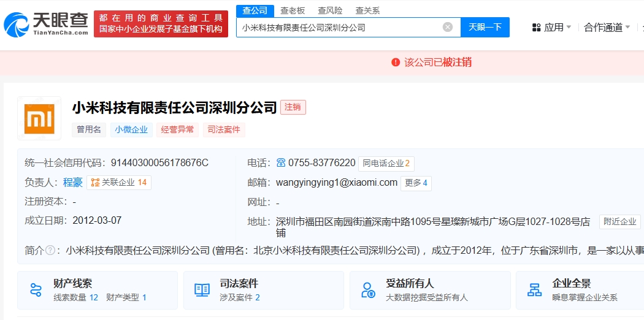Click the 企业全景 card hierarchy icon

tap(534, 290)
